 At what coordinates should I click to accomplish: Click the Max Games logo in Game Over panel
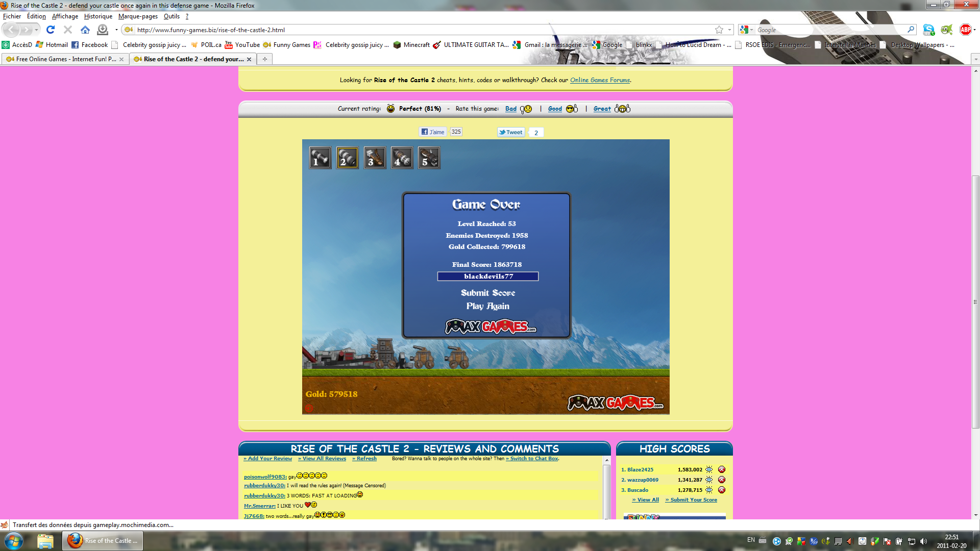491,326
